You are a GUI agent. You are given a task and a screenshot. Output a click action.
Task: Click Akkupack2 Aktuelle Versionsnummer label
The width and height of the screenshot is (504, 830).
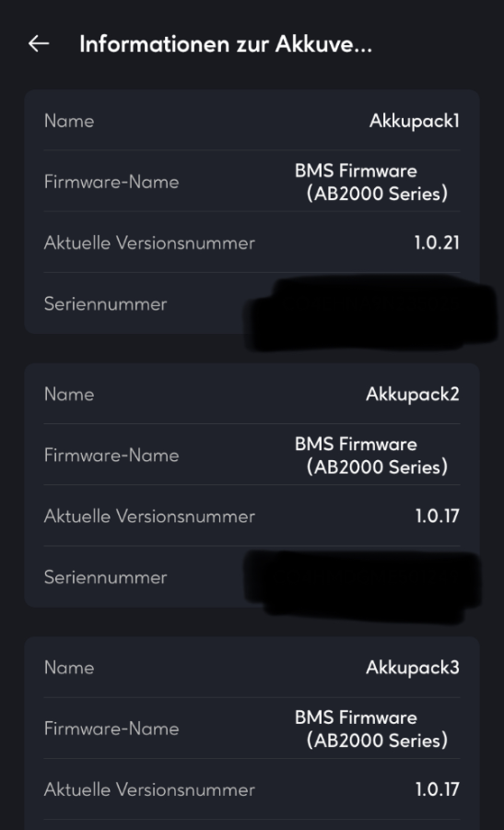coord(149,516)
